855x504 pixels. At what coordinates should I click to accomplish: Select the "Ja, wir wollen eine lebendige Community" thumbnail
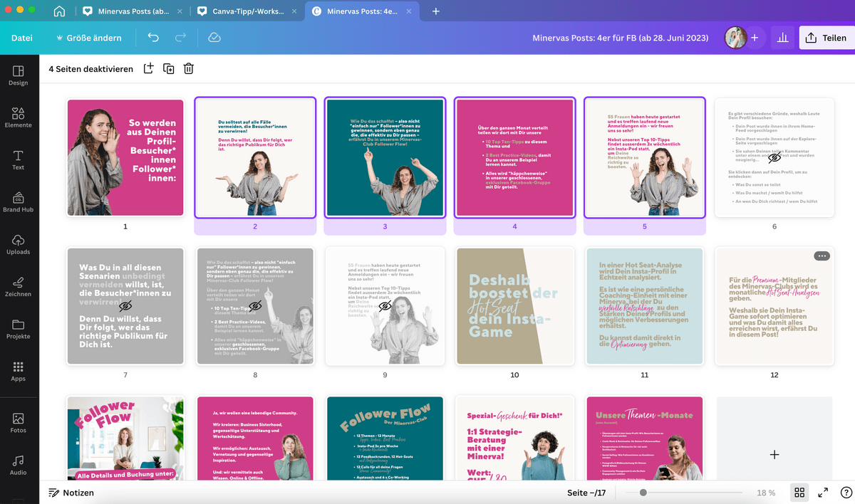click(x=255, y=439)
